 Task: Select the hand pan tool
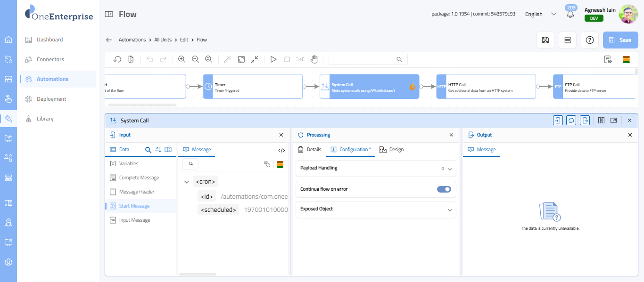[314, 59]
